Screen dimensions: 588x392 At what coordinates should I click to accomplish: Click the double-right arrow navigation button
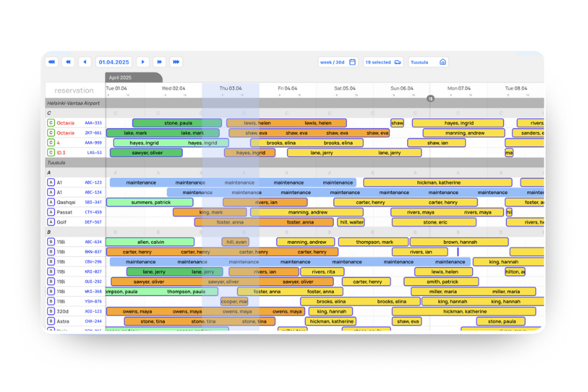tap(159, 62)
